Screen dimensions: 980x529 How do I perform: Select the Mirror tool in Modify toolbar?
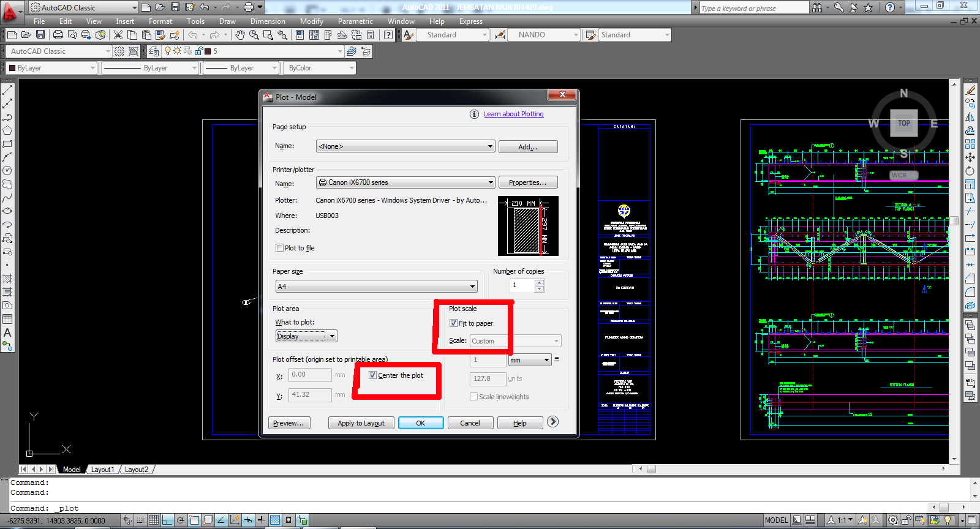tap(970, 117)
